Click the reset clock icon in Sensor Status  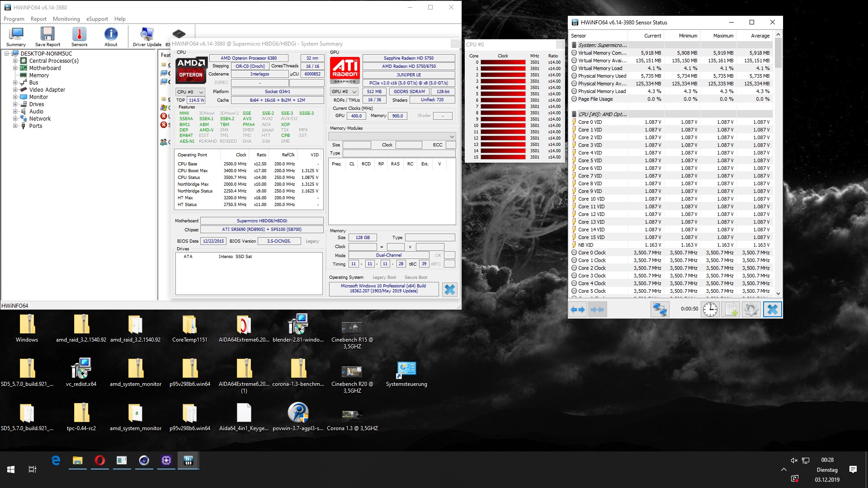click(x=710, y=310)
